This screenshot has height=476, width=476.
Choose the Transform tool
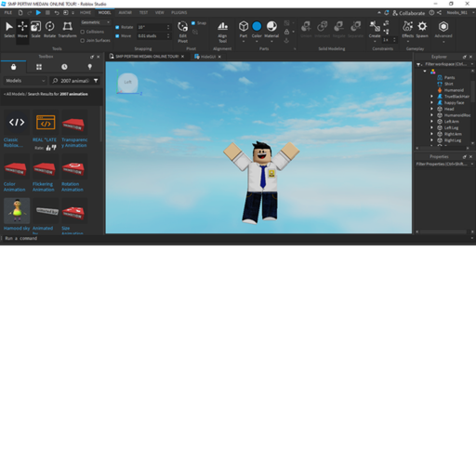point(67,30)
